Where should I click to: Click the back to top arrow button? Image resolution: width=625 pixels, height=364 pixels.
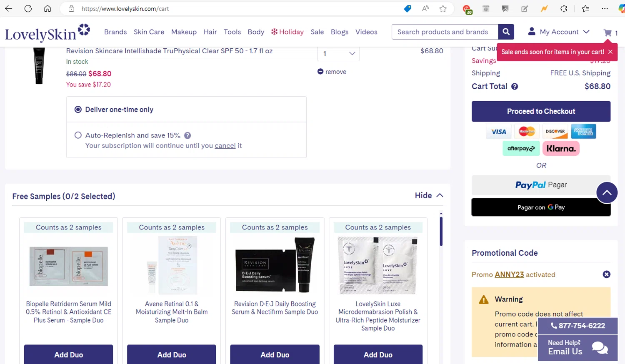[x=607, y=193]
